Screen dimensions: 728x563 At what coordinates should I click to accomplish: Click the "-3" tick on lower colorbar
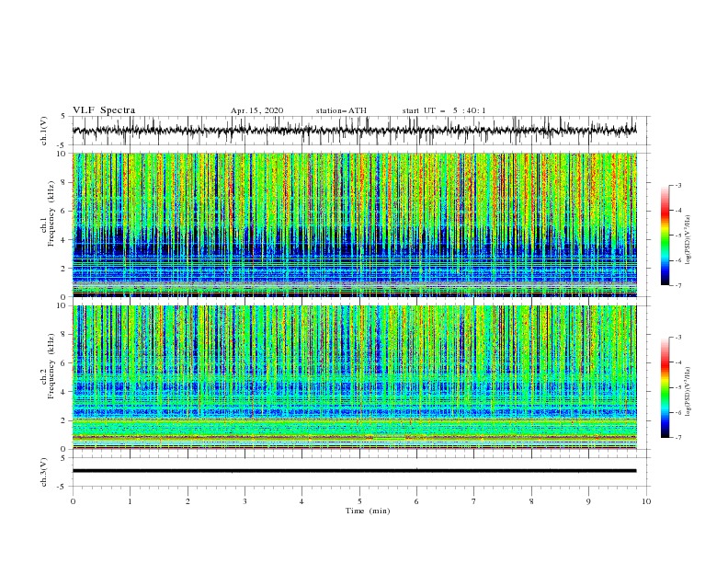(677, 338)
